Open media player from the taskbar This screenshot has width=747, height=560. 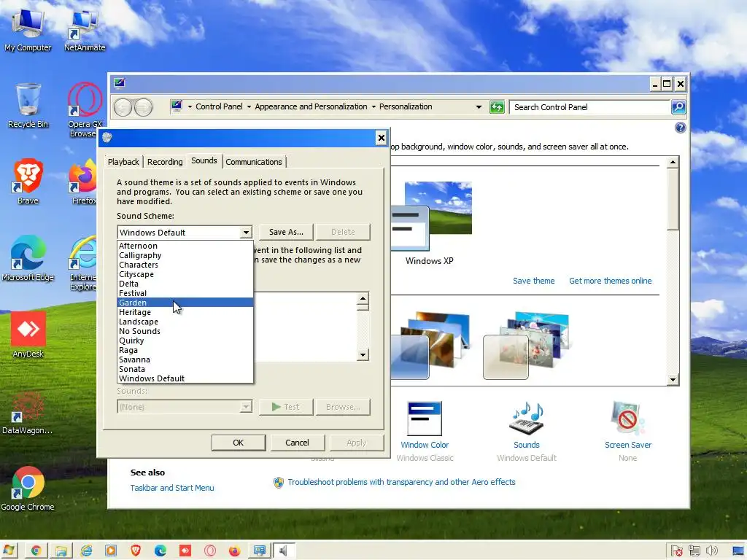pyautogui.click(x=111, y=551)
